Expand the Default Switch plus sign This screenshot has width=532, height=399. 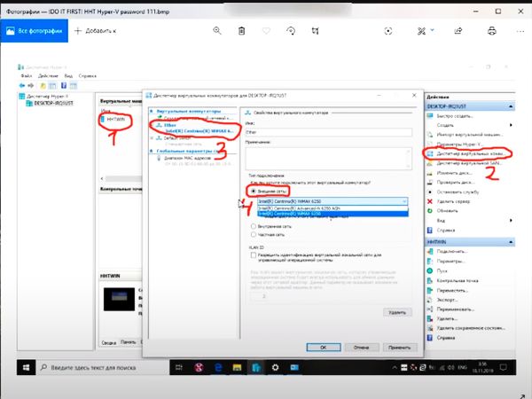coord(152,138)
